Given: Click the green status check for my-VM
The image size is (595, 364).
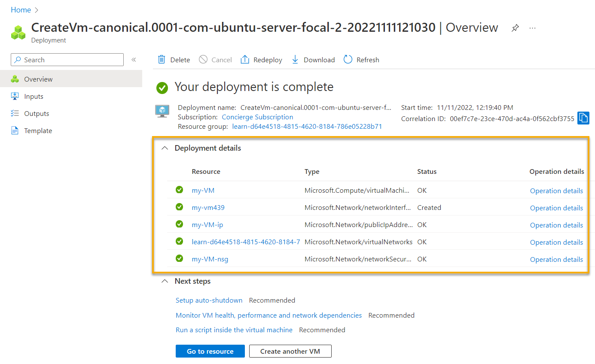Looking at the screenshot, I should [180, 190].
